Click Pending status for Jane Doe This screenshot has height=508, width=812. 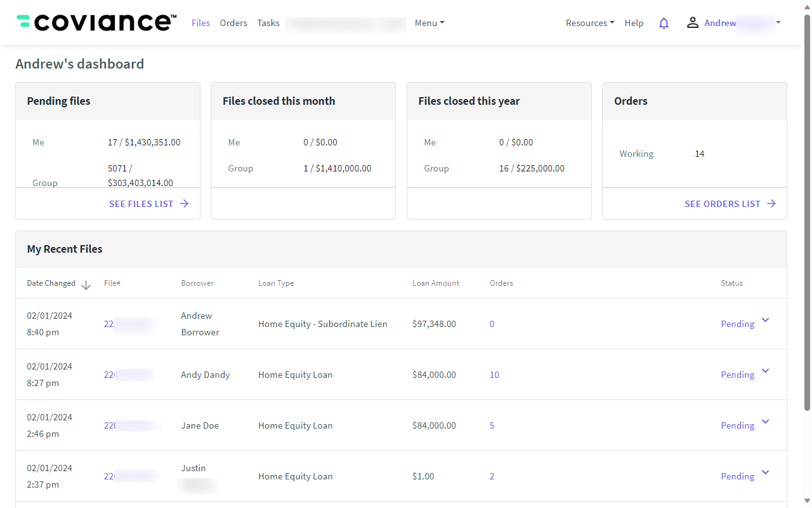[737, 425]
